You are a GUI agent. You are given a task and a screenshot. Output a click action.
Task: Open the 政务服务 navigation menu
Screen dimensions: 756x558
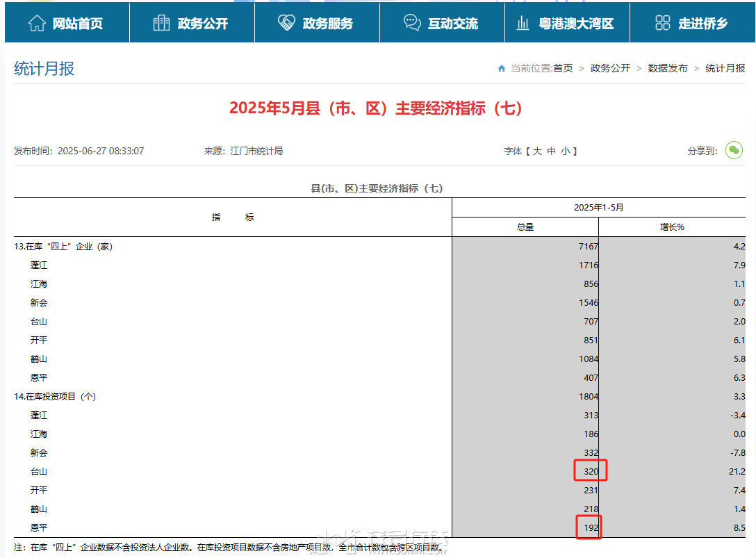tap(318, 23)
